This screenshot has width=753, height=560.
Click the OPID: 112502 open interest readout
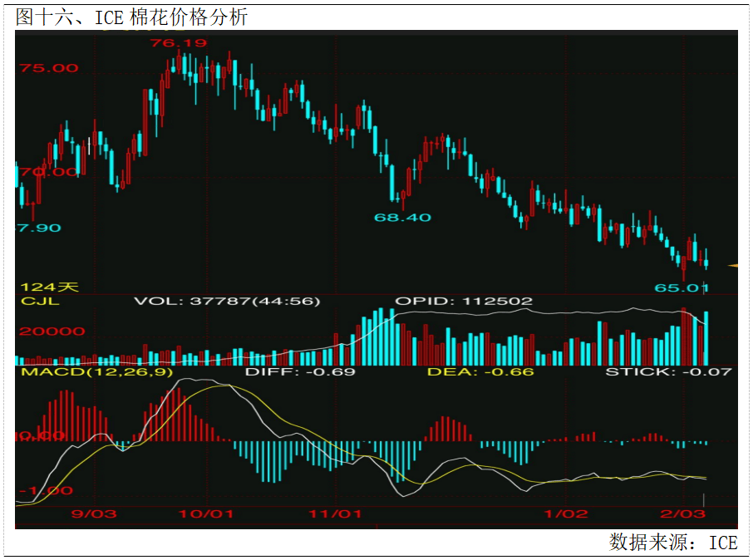[463, 301]
